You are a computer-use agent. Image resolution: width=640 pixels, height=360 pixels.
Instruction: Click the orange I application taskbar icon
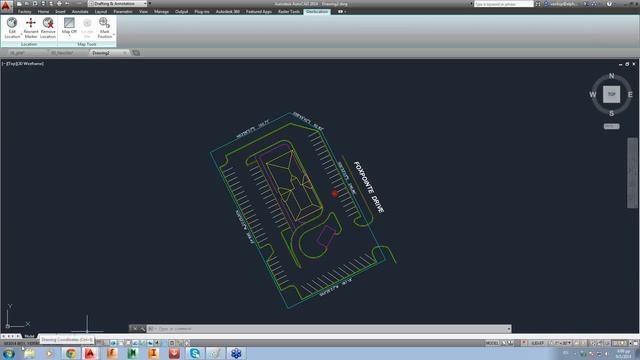(153, 353)
